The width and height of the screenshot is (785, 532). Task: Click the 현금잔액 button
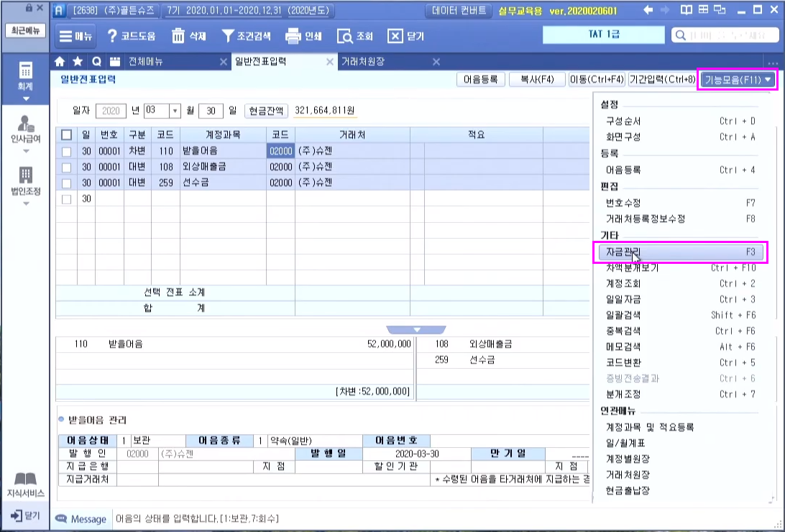click(267, 111)
